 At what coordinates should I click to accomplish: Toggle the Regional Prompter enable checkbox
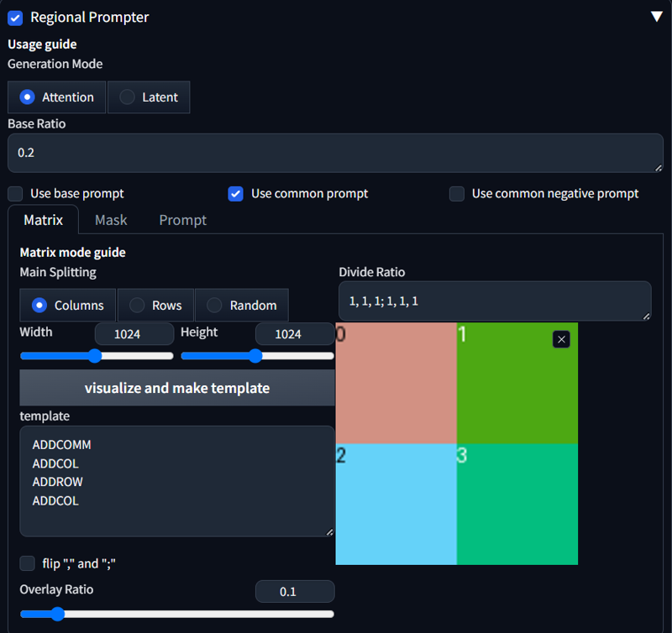point(15,18)
